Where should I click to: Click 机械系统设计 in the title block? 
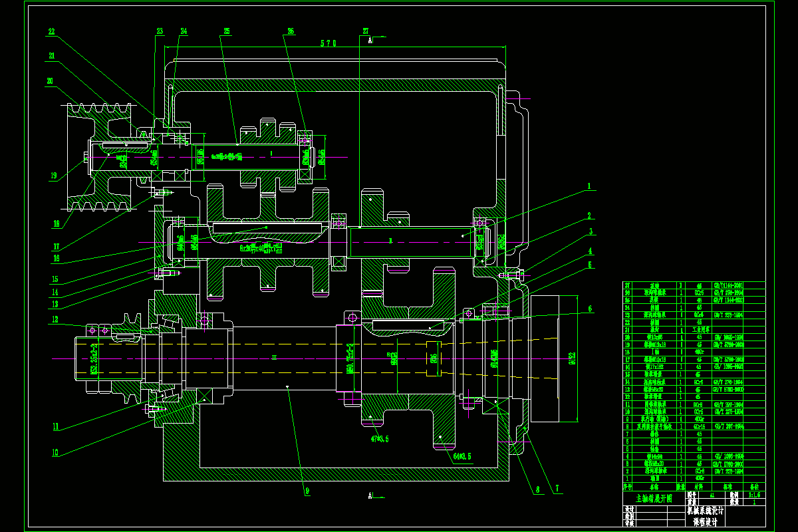[706, 511]
